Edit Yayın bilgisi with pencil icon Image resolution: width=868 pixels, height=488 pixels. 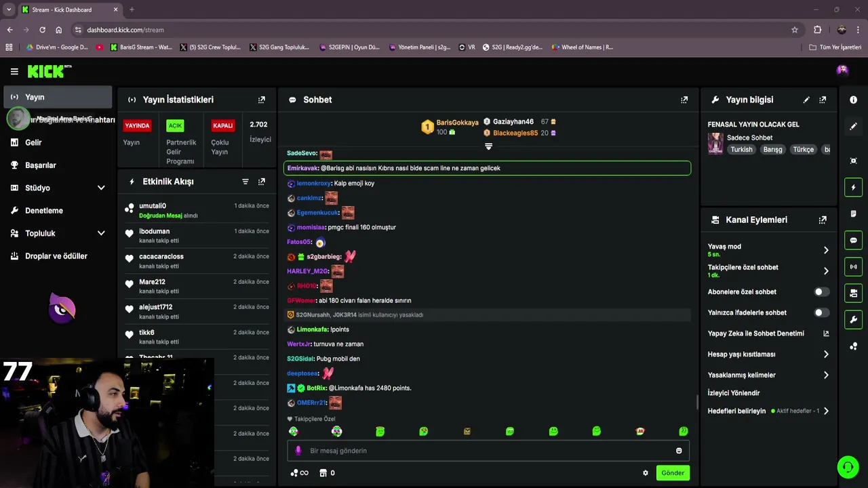click(806, 100)
